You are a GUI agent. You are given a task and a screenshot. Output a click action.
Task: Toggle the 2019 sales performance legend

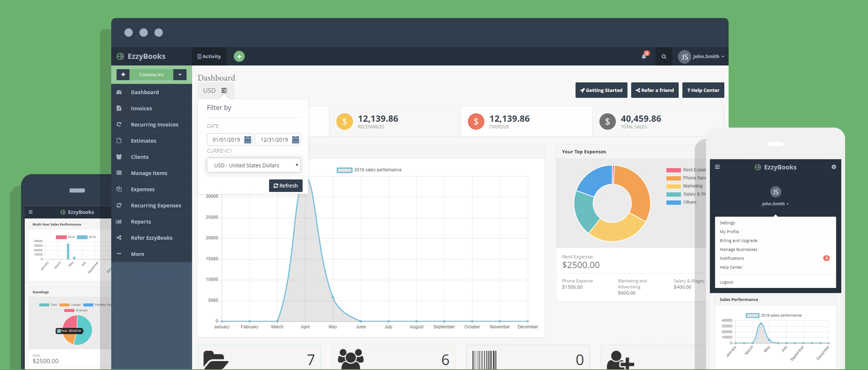[x=369, y=170]
